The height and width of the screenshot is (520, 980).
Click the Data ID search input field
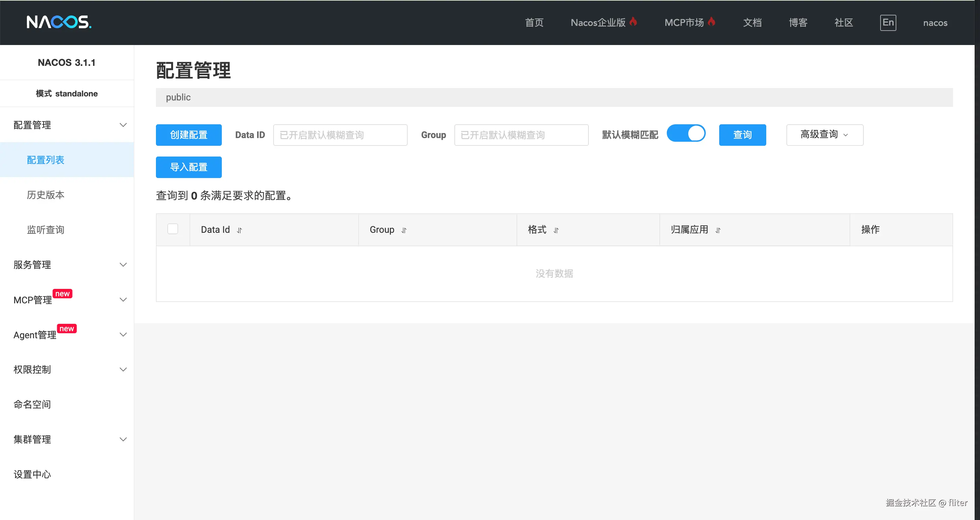(x=340, y=135)
